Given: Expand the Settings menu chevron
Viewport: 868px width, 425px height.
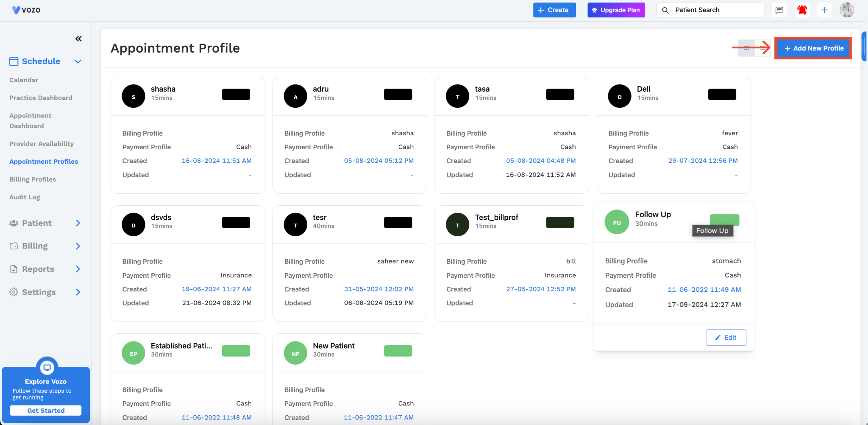Looking at the screenshot, I should click(x=78, y=292).
